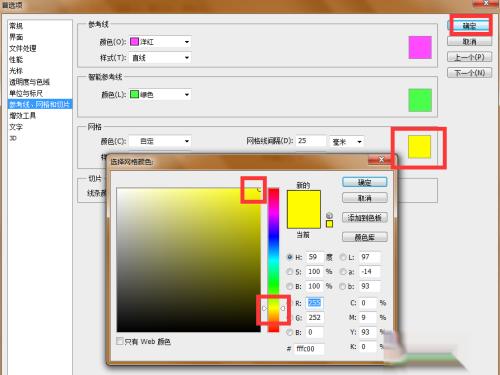Select the L lightness radio button

343,257
